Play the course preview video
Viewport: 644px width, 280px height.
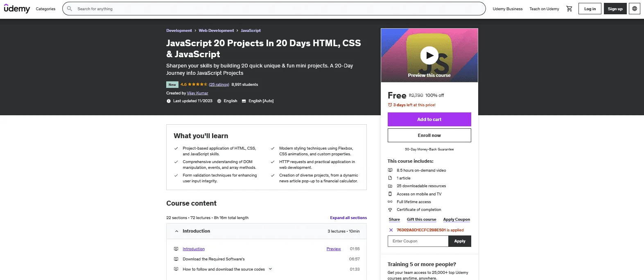[x=429, y=56]
